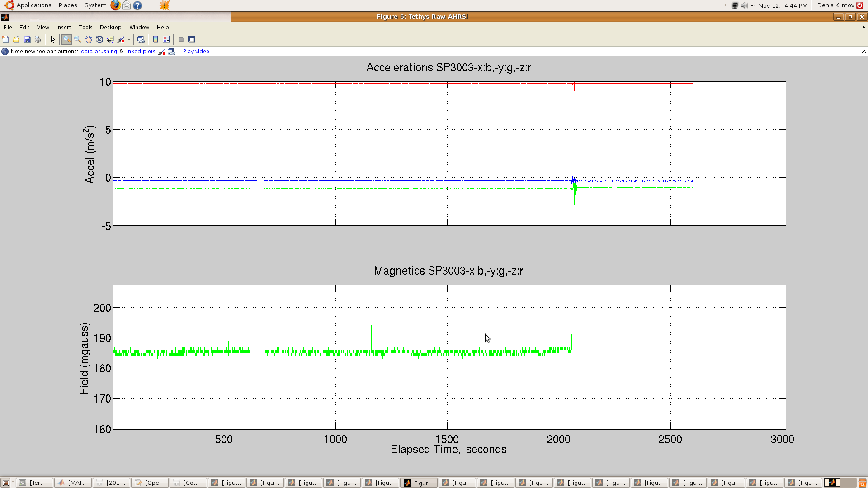Open the Desktop menu
Screen dimensions: 868x488
point(111,28)
